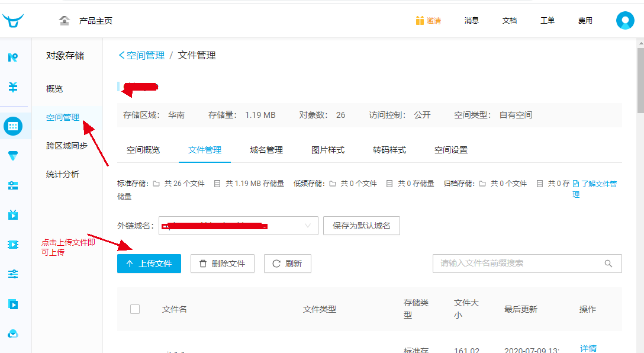644x353 pixels.
Task: Select the object storage grid icon
Action: point(13,126)
